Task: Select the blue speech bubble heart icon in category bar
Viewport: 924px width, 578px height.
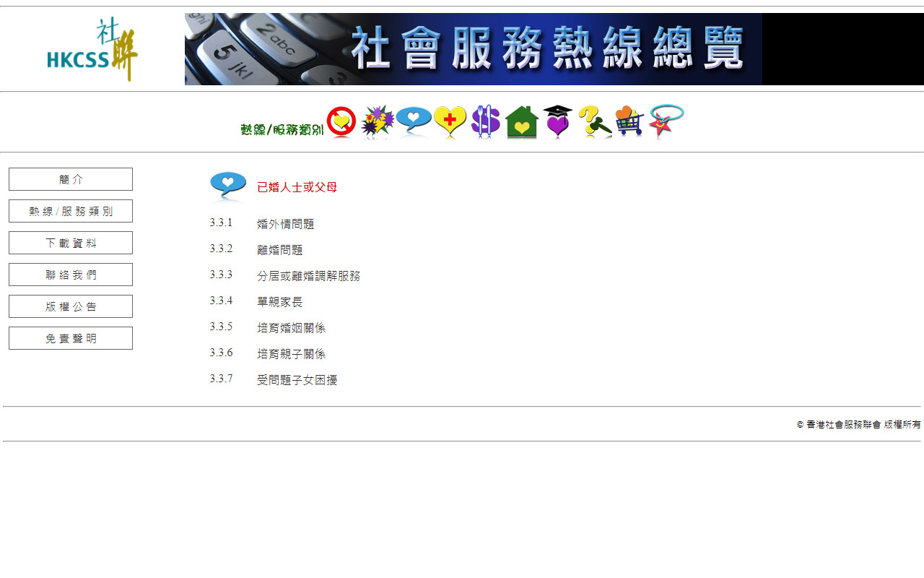Action: click(x=414, y=121)
